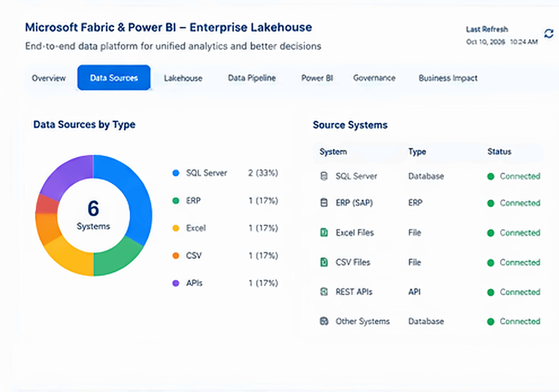Image resolution: width=559 pixels, height=392 pixels.
Task: Click the Other Systems row icon
Action: [324, 321]
